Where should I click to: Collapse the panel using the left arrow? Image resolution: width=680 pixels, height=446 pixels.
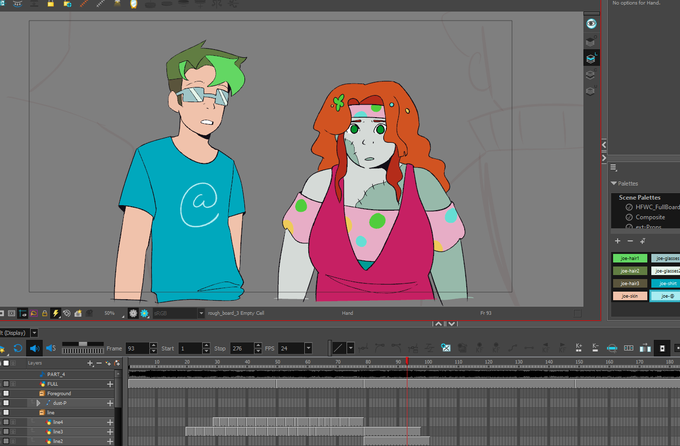604,145
